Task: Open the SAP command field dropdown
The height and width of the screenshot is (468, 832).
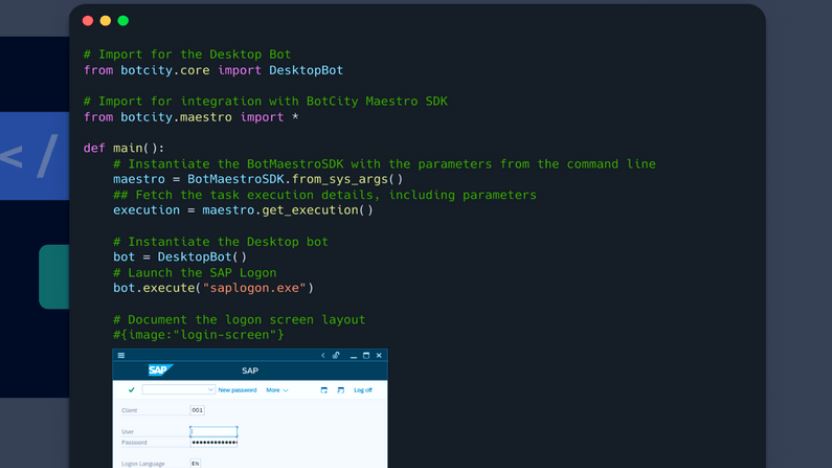Action: click(x=211, y=390)
